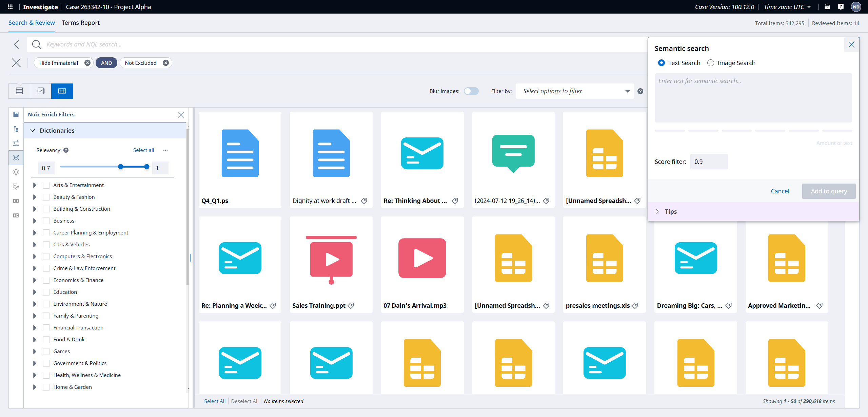
Task: Expand the Business dictionary tree node
Action: [x=35, y=221]
